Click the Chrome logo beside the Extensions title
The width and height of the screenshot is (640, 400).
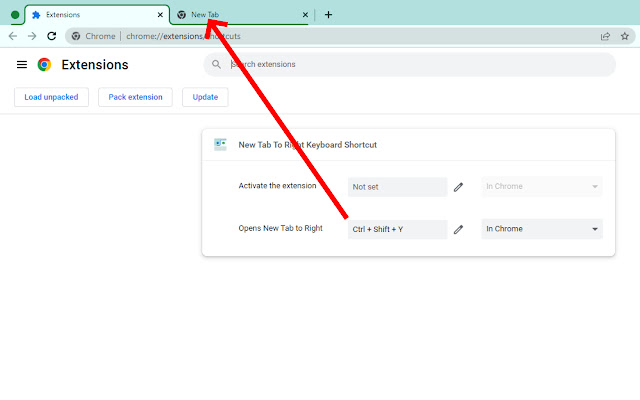(44, 64)
